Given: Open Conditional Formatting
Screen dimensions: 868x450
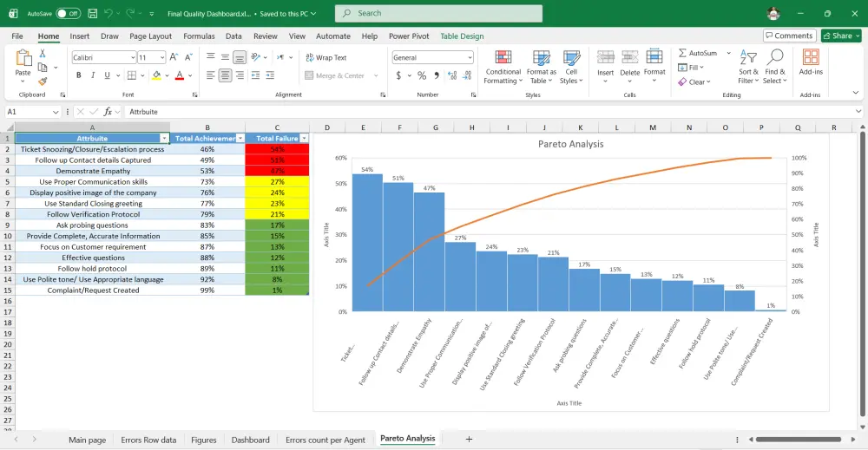Looking at the screenshot, I should [503, 67].
